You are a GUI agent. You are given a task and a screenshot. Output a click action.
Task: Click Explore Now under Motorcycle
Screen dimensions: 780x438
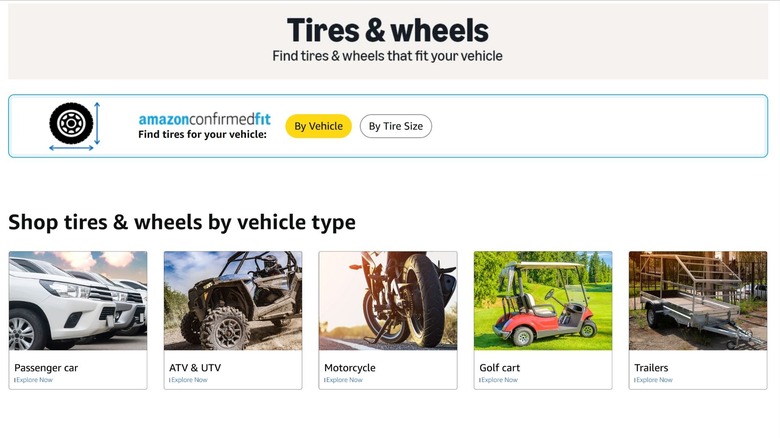pos(344,380)
